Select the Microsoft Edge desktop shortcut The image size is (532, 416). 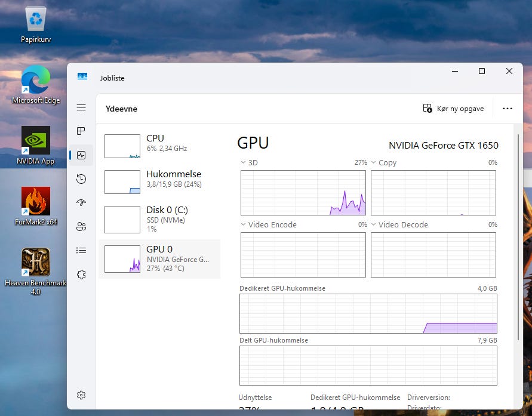click(36, 85)
